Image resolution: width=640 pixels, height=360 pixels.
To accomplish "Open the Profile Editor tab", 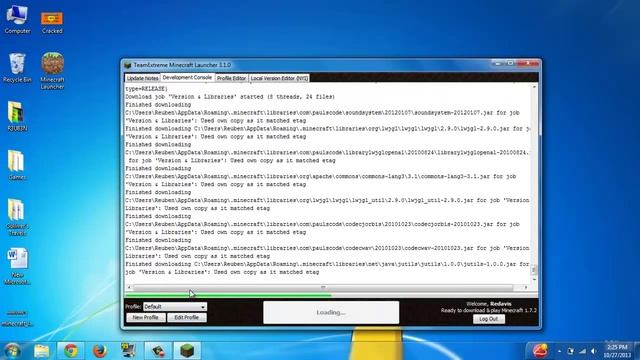I will [231, 78].
